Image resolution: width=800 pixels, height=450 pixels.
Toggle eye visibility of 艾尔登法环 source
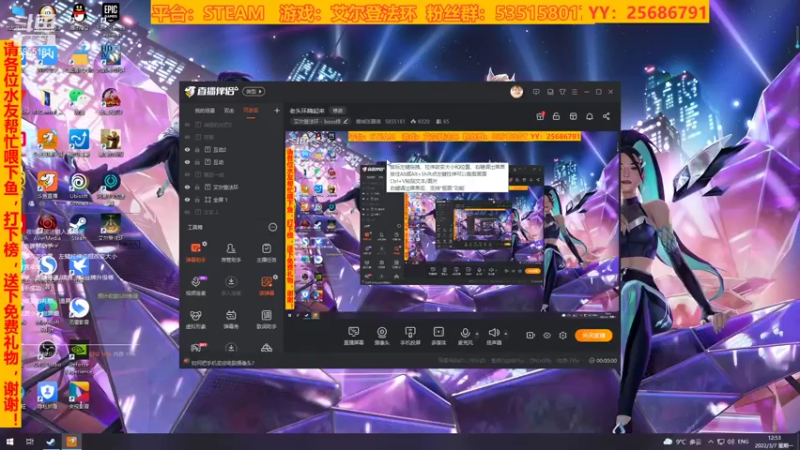click(187, 187)
